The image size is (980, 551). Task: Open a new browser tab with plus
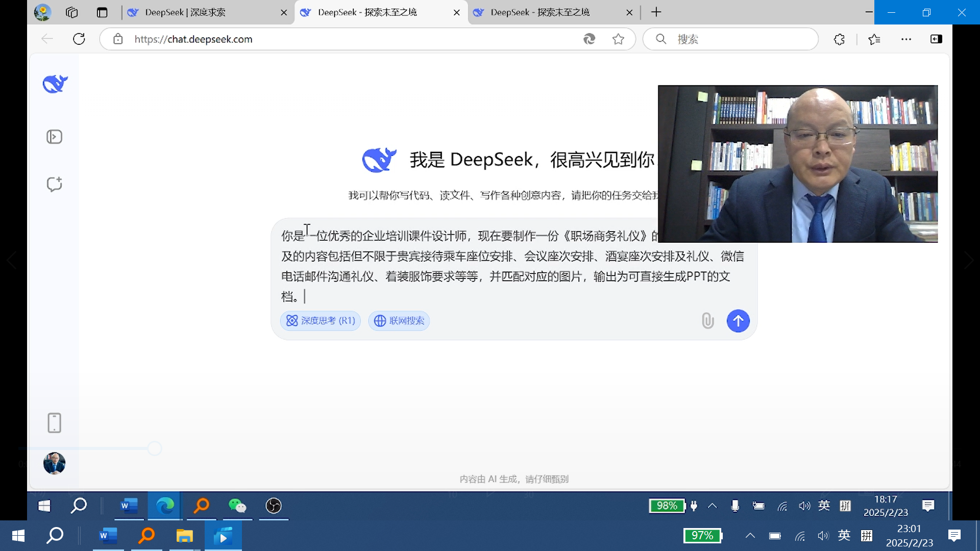[x=656, y=12]
